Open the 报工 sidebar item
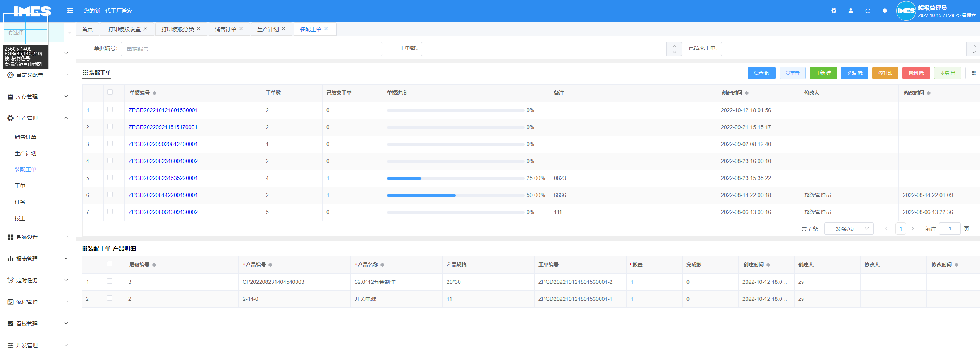Screen dimensions: 980x363 pos(20,218)
